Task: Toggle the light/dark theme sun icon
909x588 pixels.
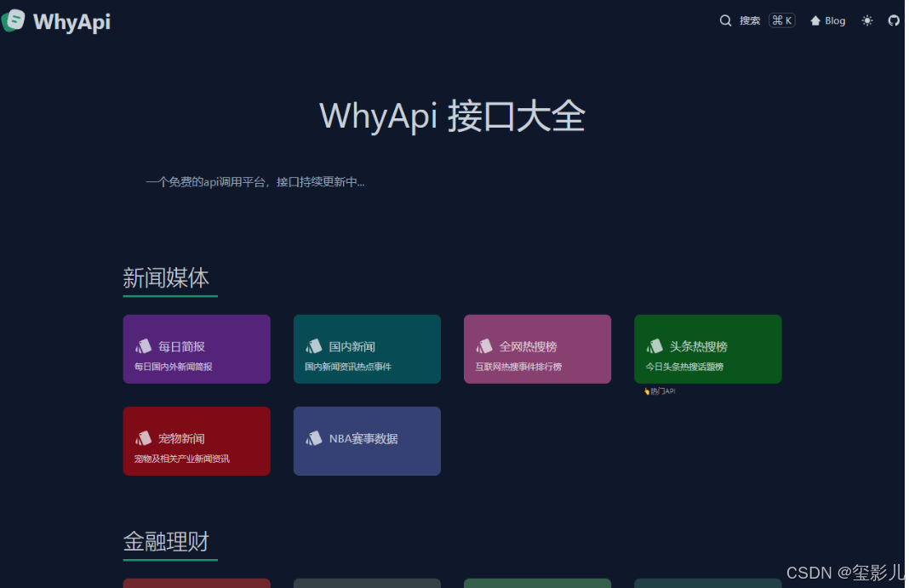Action: pos(866,21)
